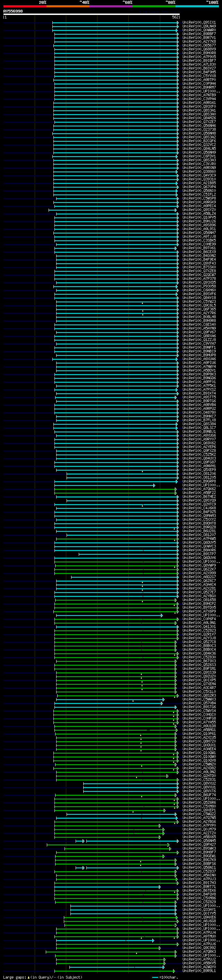Click the cyan alignment bar for O81206

(122, 473)
